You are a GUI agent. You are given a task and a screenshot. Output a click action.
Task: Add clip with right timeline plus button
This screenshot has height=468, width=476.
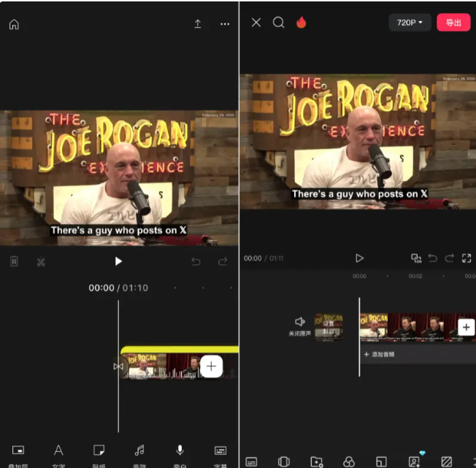click(x=467, y=327)
